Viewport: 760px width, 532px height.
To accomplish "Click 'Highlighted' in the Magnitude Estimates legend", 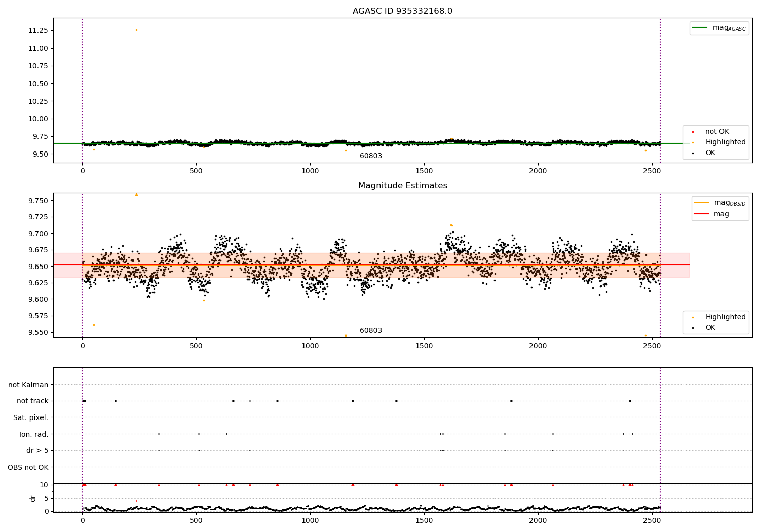I will (x=726, y=317).
